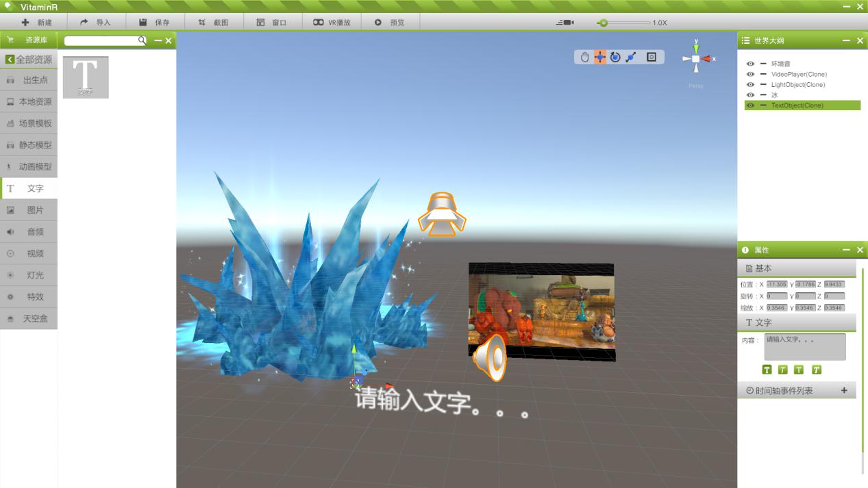The height and width of the screenshot is (488, 868).
Task: Switch to the 天空盒 resource category
Action: click(x=29, y=318)
